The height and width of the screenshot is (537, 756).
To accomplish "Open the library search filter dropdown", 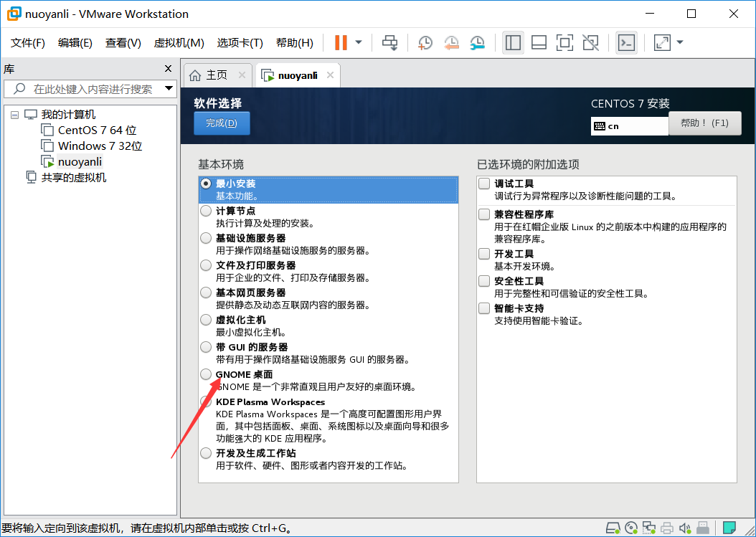I will coord(169,90).
